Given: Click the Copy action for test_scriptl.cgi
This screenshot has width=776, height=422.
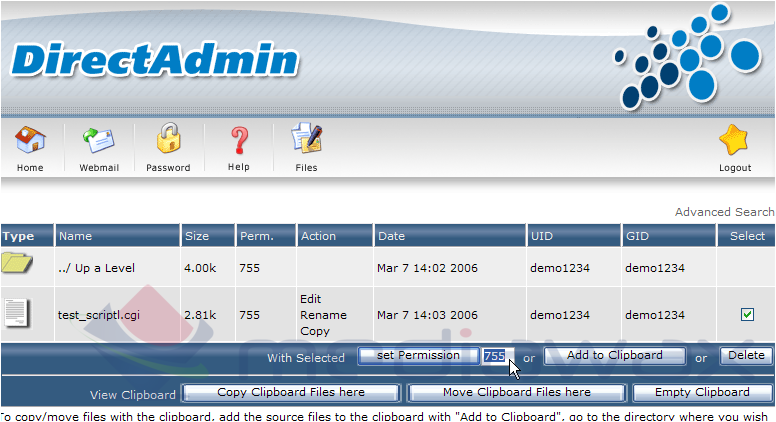Looking at the screenshot, I should pyautogui.click(x=315, y=331).
